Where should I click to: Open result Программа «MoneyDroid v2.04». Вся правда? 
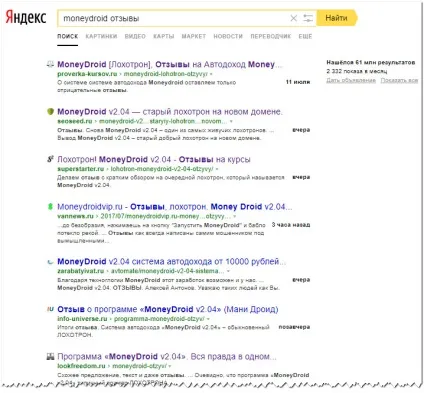[167, 356]
